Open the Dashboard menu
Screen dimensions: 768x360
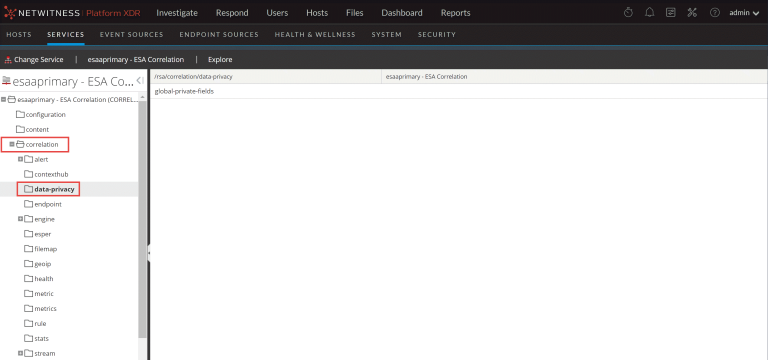click(x=402, y=13)
